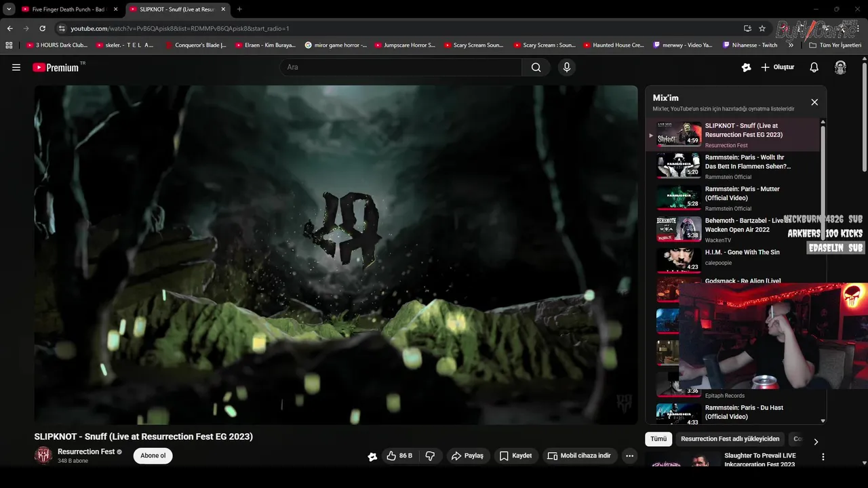
Task: Click the sparkle icon beside Oluştur
Action: point(747,67)
